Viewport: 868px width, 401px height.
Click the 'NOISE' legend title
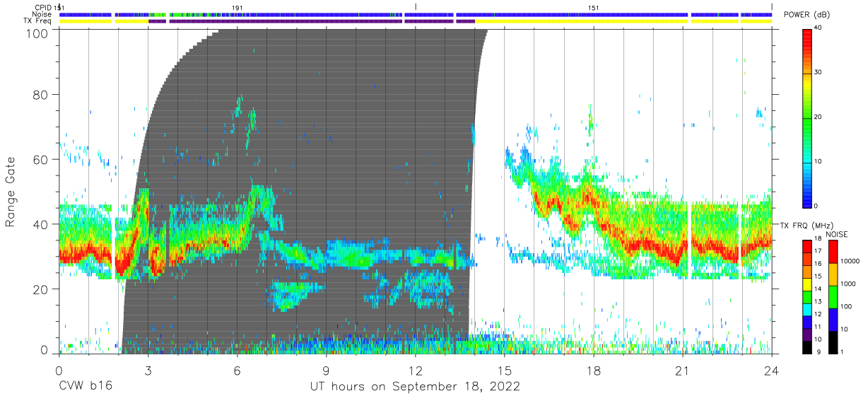[837, 234]
